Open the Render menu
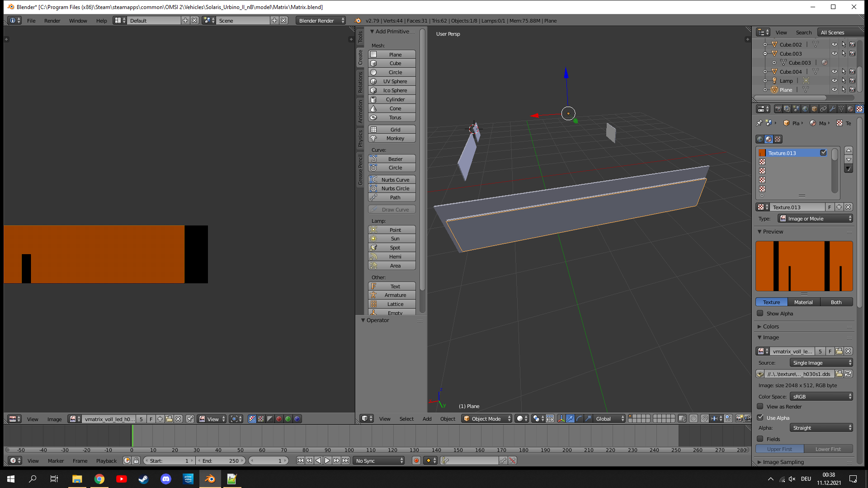The width and height of the screenshot is (868, 488). click(52, 20)
